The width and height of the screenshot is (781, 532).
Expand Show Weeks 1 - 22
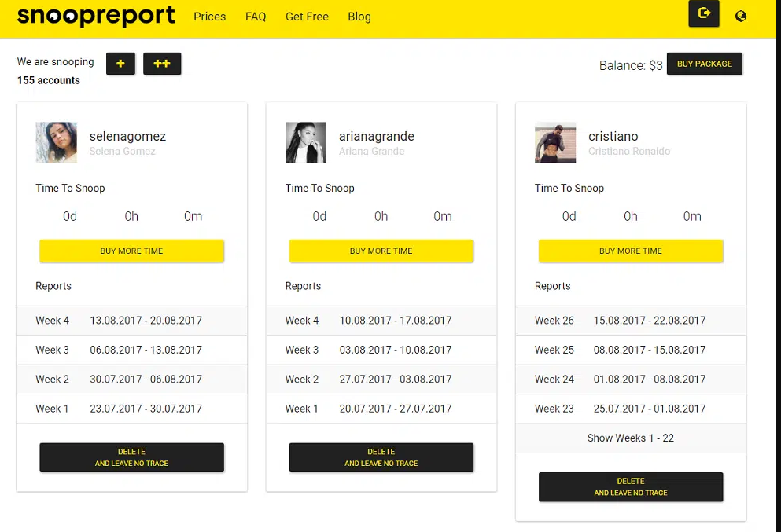click(631, 438)
